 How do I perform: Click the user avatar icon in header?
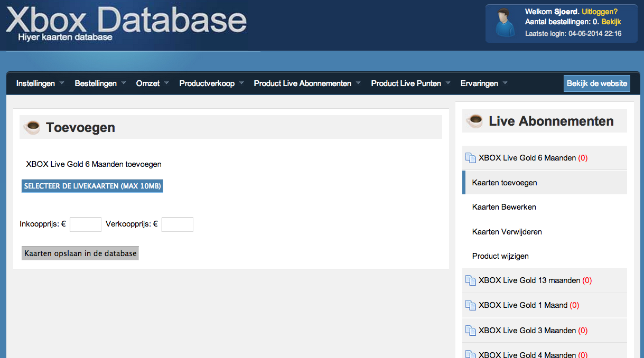(x=506, y=23)
